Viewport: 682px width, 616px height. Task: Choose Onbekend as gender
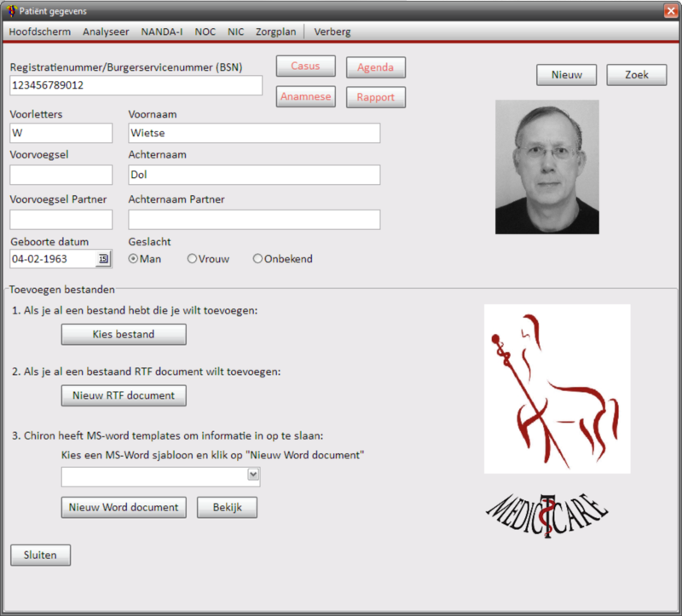pos(257,259)
